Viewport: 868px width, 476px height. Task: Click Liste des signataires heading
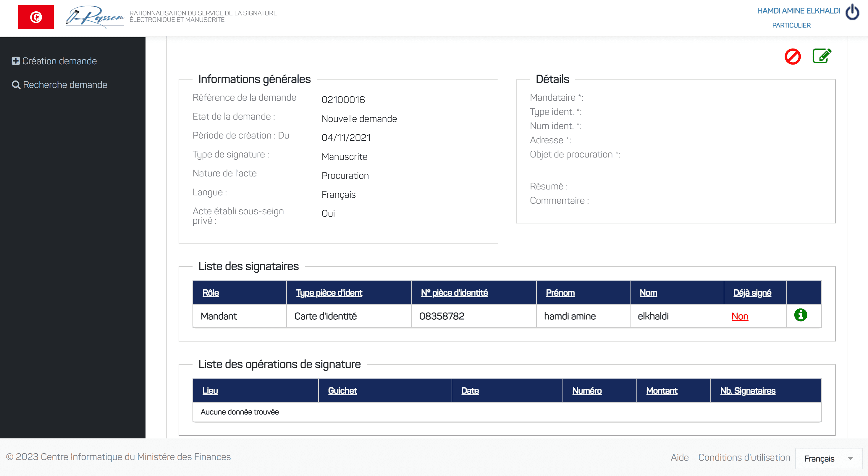[248, 266]
